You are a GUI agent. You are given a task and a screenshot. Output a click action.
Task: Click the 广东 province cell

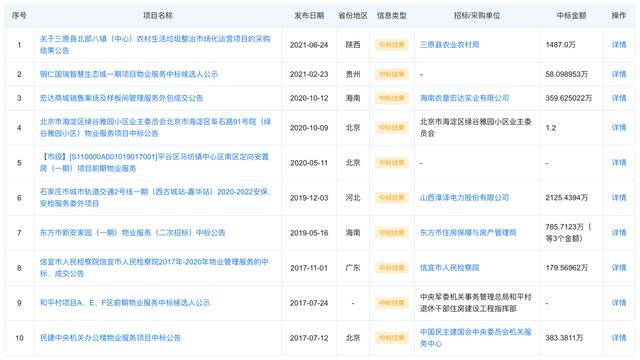[x=353, y=268]
